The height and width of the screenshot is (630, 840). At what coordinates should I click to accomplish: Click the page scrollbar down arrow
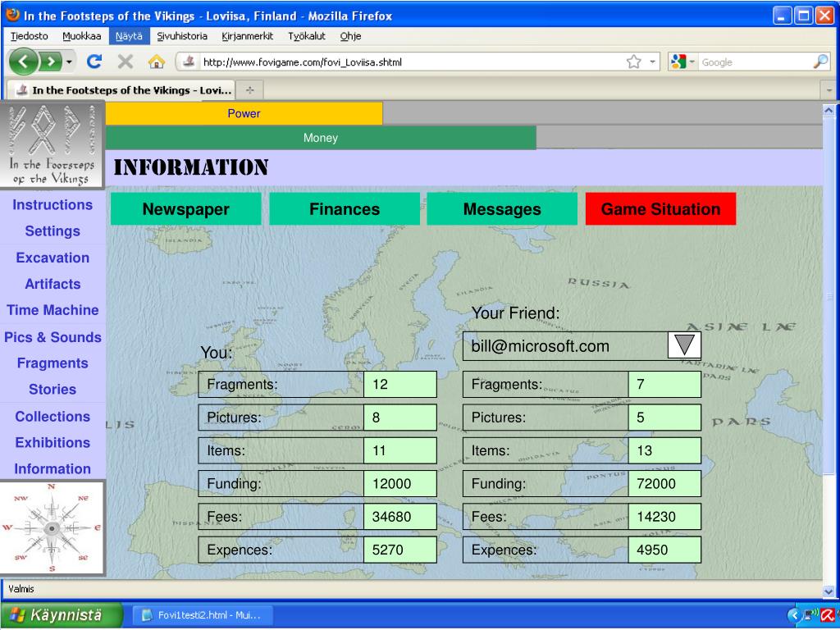coord(829,591)
